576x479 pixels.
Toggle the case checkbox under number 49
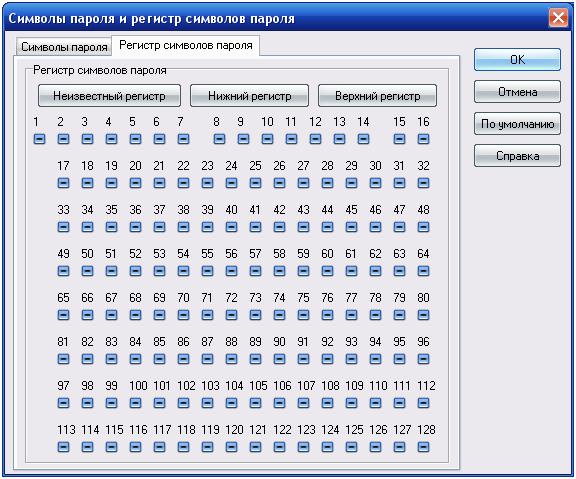[64, 271]
